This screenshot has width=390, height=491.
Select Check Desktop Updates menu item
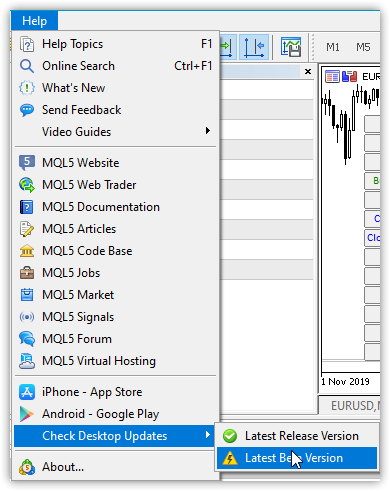click(x=114, y=436)
